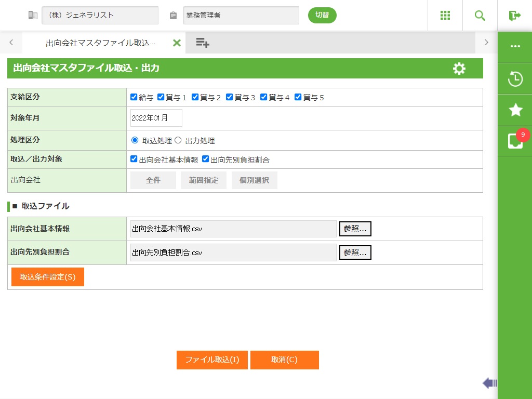Click the add new tab icon
The width and height of the screenshot is (532, 399).
click(203, 43)
